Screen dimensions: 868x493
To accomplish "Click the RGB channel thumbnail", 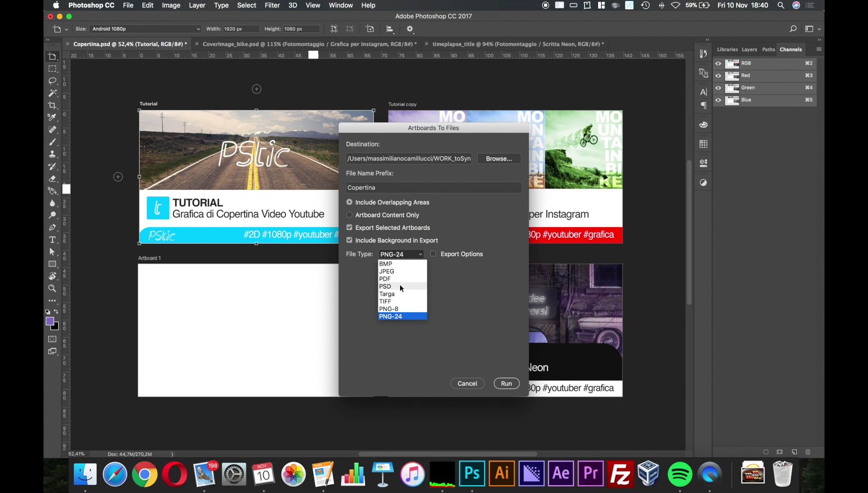I will (732, 63).
